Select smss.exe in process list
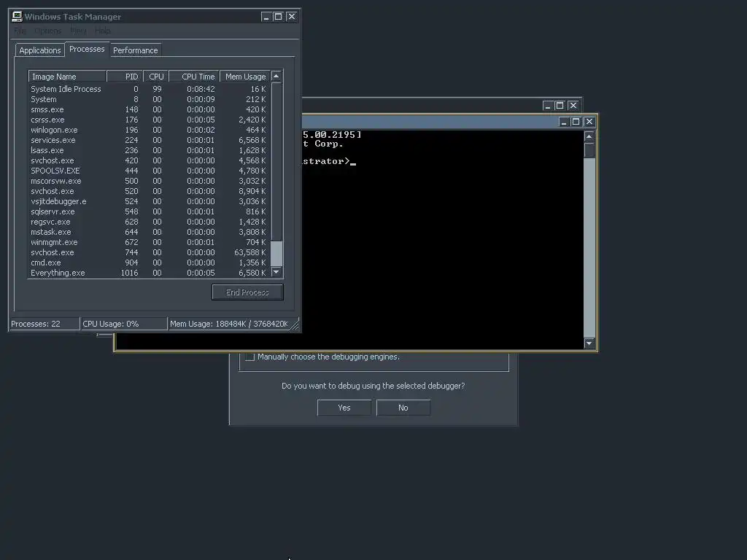The width and height of the screenshot is (747, 560). 149,109
